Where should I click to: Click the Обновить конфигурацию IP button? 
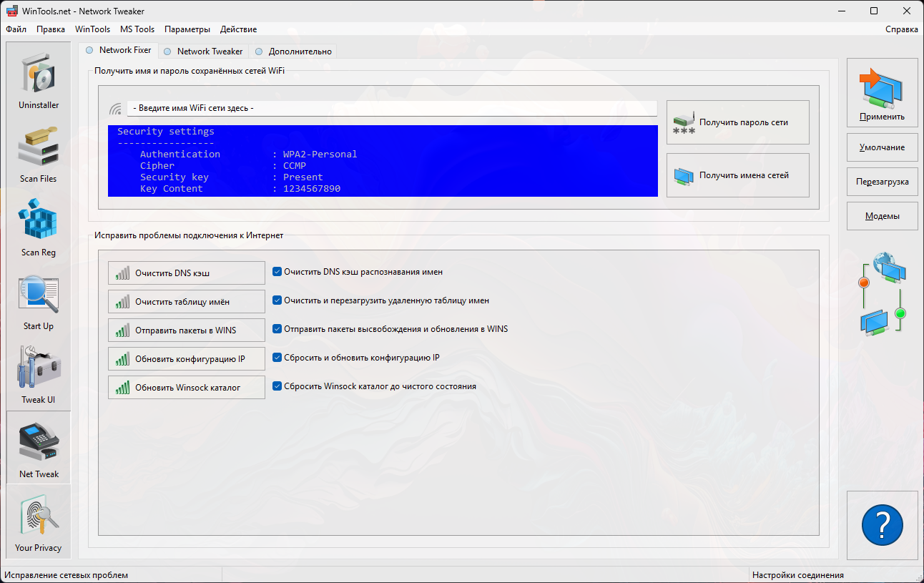(187, 358)
